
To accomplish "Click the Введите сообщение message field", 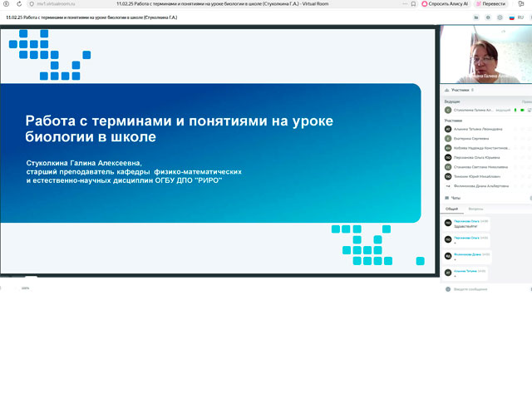I will coord(482,289).
